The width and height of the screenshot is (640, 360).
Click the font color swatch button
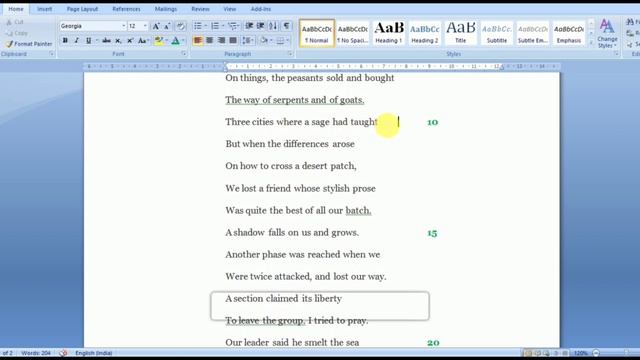(176, 40)
